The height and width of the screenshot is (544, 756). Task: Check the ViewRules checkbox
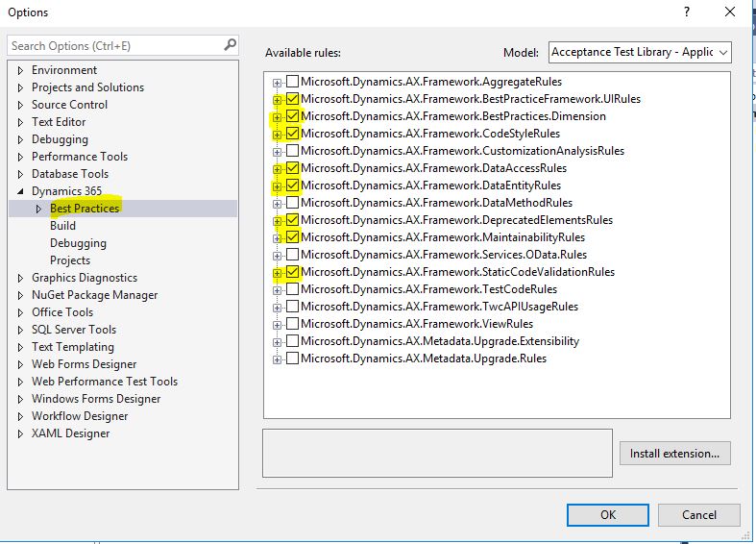coord(292,324)
